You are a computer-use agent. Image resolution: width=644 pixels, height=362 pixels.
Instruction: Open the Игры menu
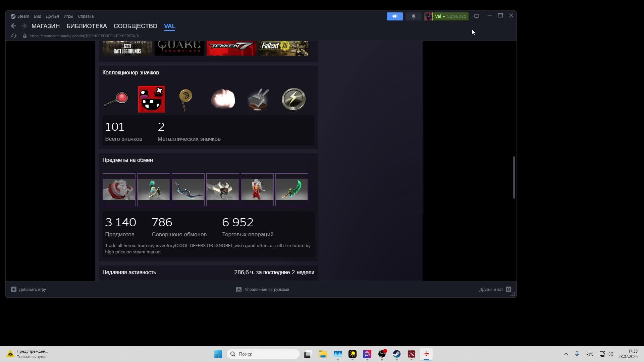(68, 16)
